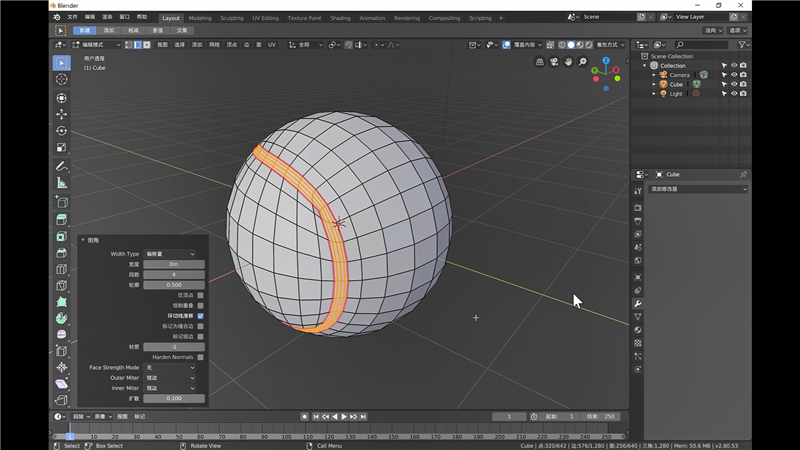Viewport: 800px width, 450px height.
Task: Open the Modifier properties wrench tab
Action: pyautogui.click(x=638, y=304)
